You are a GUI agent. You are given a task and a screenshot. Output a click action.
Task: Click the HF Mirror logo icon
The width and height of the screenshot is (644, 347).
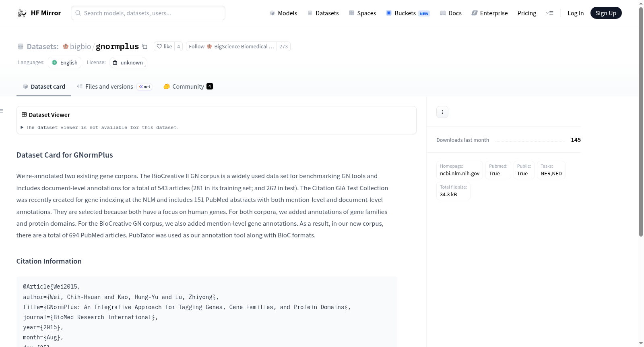(22, 13)
